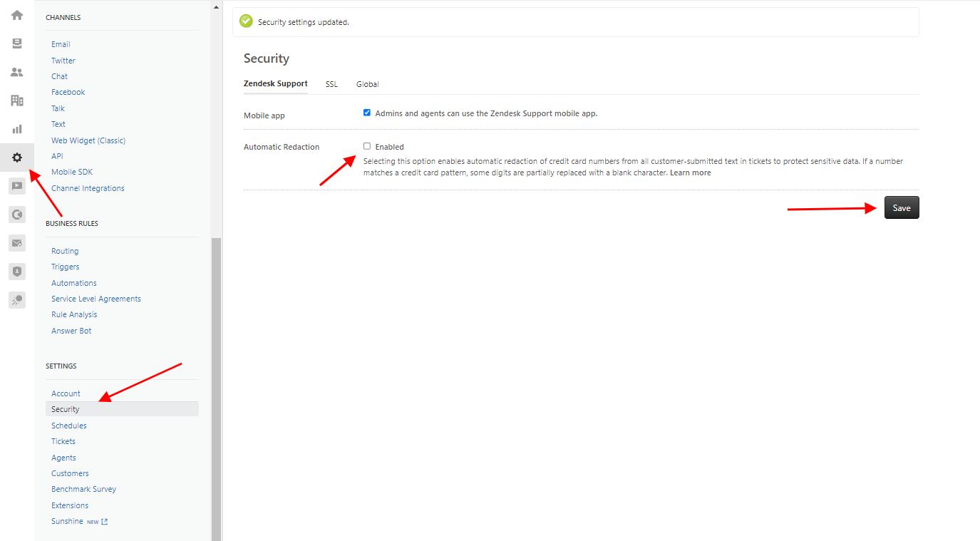980x541 pixels.
Task: Open the pie chart app icon in sidebar
Action: point(17,215)
